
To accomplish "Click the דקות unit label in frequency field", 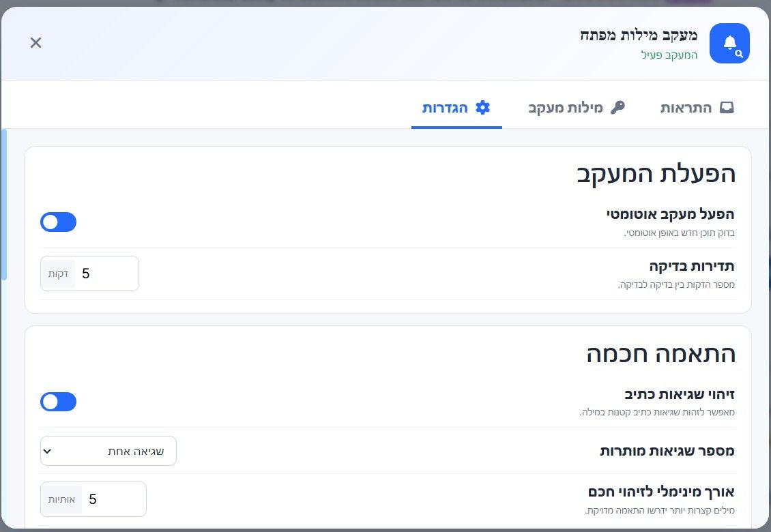I will coord(58,274).
